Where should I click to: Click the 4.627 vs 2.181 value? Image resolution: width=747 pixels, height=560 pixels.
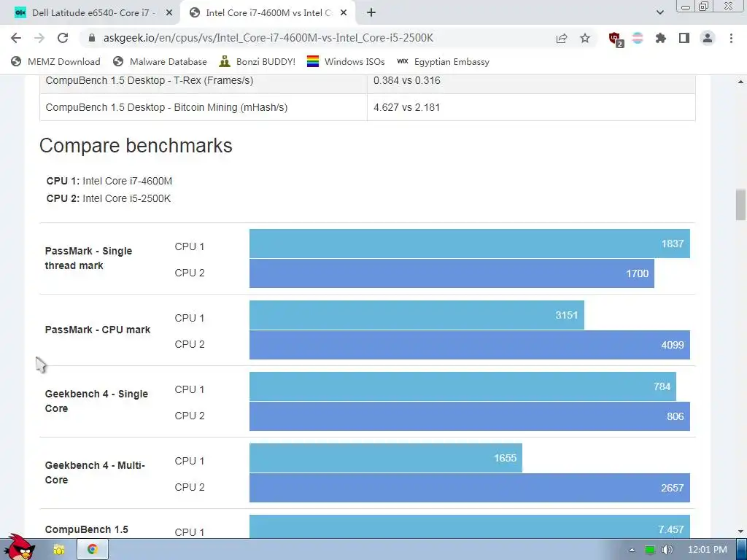click(407, 107)
